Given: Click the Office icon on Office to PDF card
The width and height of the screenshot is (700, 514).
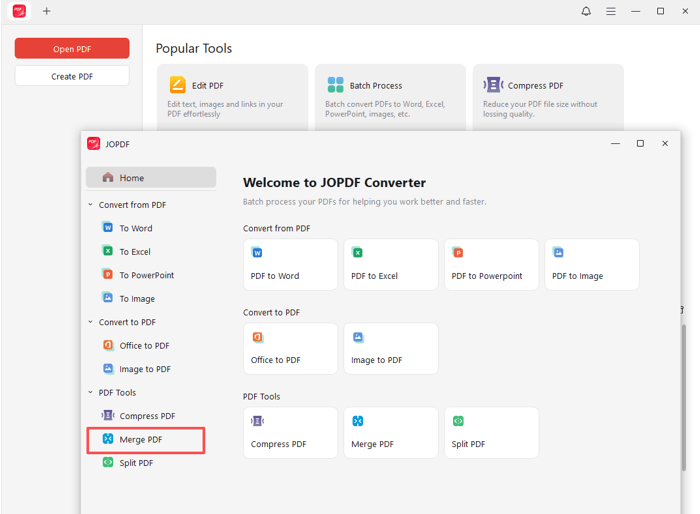Looking at the screenshot, I should (258, 337).
